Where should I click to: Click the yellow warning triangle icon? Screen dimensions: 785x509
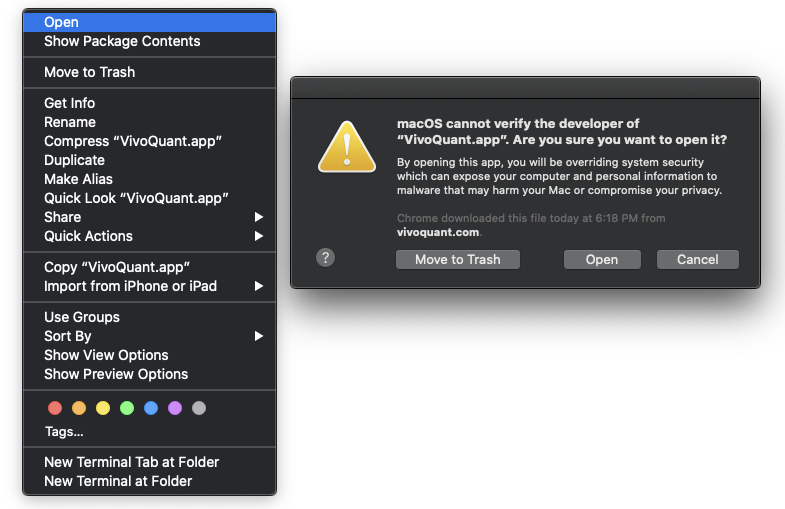point(346,148)
